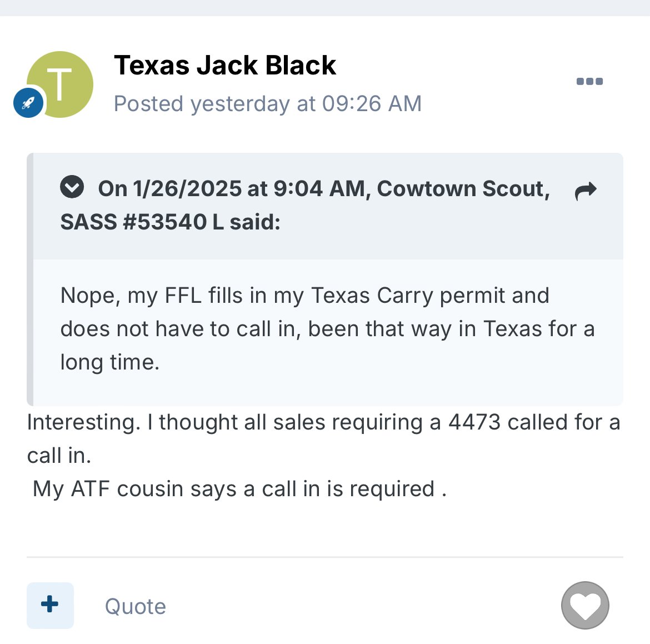Click the short reply line 'call in.'

click(59, 456)
